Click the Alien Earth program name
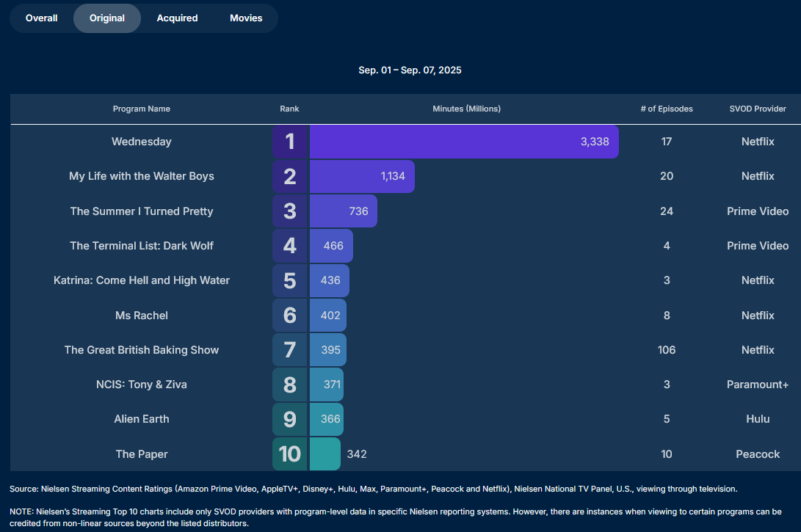The width and height of the screenshot is (801, 532). 142,419
